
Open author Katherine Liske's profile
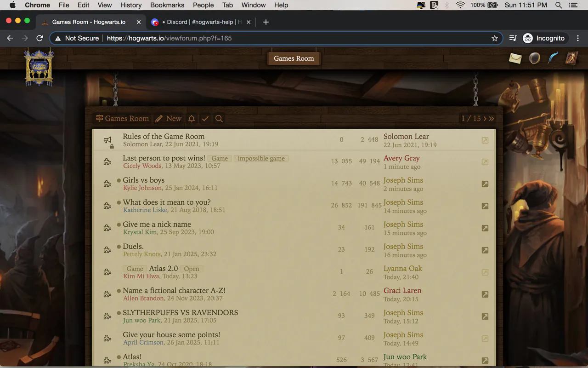145,210
